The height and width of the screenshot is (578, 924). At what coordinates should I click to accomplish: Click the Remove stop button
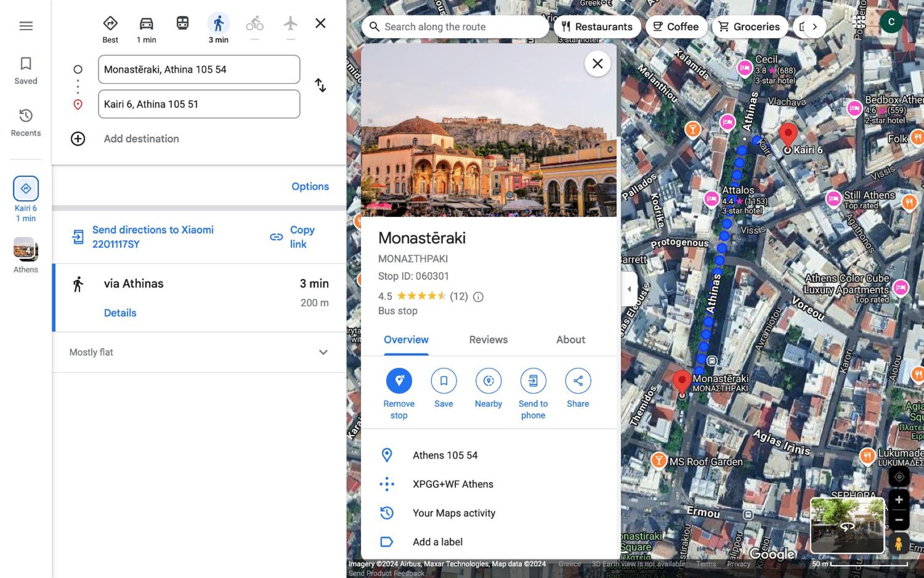click(399, 381)
